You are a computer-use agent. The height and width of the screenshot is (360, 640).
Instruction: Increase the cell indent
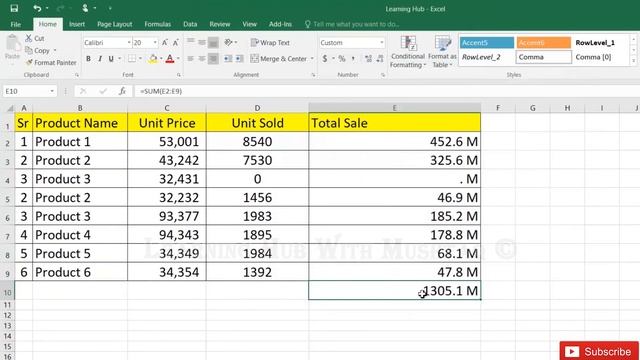tap(240, 58)
